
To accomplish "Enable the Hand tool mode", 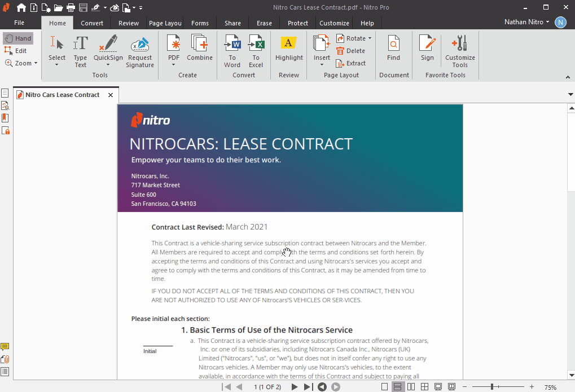I will (18, 38).
